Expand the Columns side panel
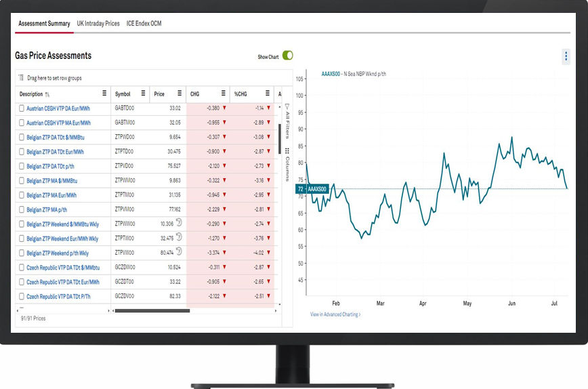Screen dimensions: 588x389 point(287,165)
